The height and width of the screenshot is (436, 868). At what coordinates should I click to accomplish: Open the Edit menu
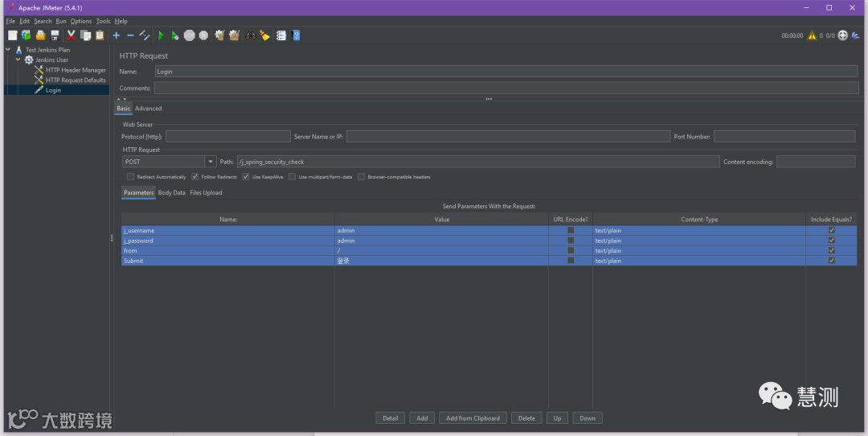(x=25, y=21)
